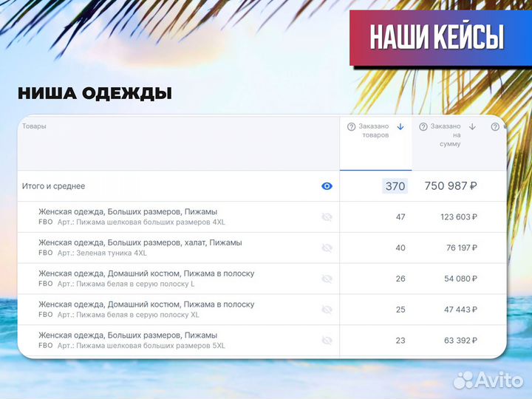Click the Товары column header

click(34, 126)
